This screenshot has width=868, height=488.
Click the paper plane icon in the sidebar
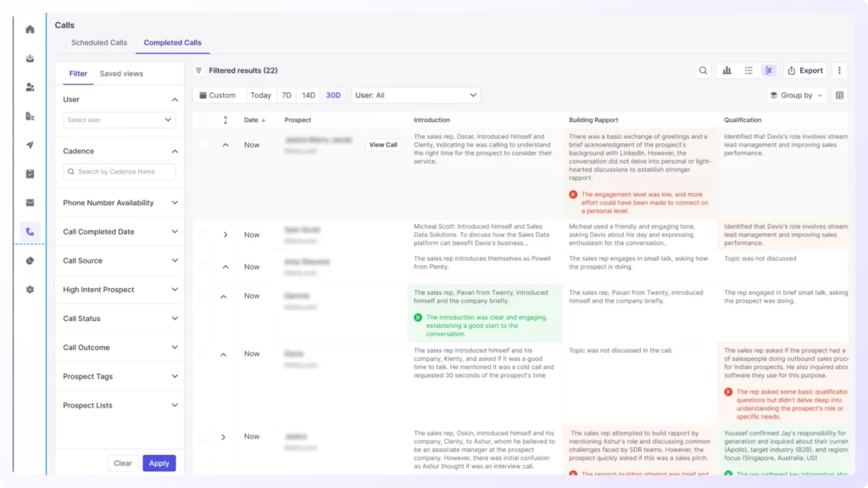click(31, 146)
